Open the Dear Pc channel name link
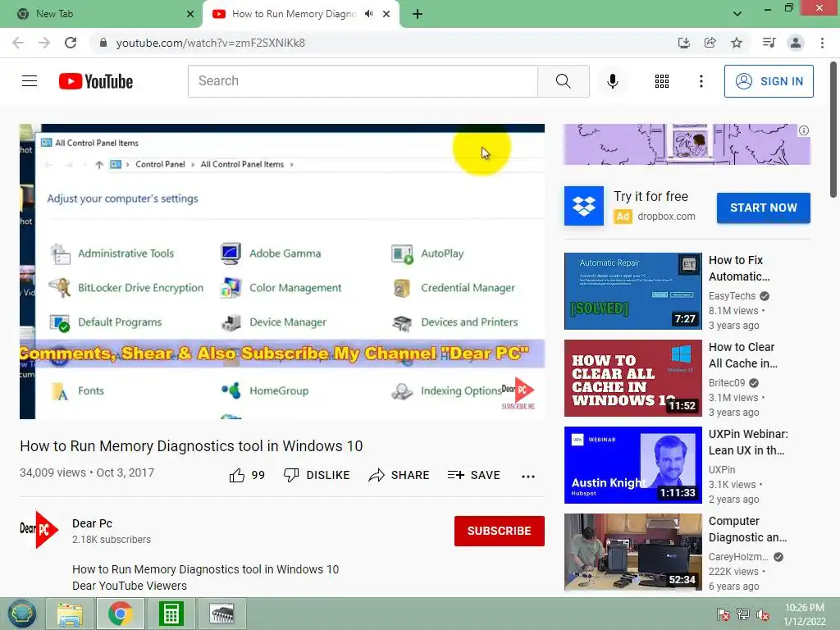 pyautogui.click(x=92, y=523)
